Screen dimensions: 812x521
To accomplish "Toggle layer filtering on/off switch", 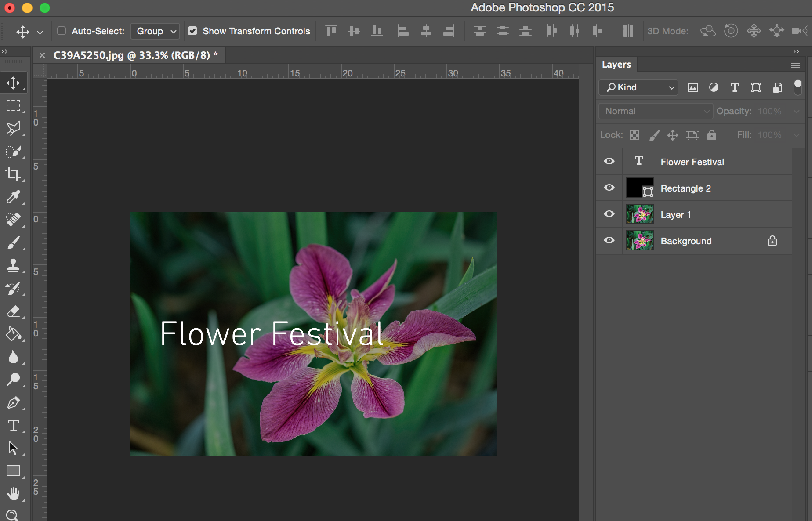I will (798, 87).
